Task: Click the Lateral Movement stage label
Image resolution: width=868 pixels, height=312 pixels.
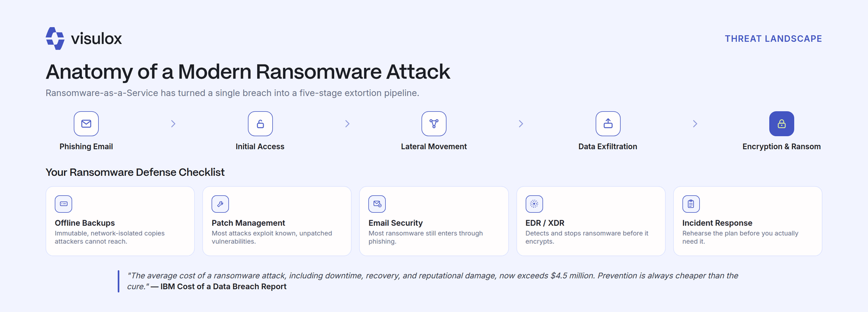Action: [434, 147]
